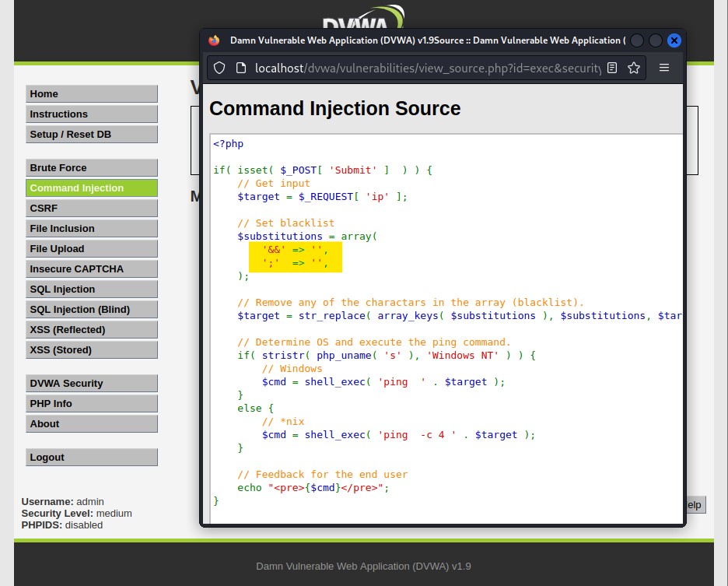Click the '// Windows' comment line
Viewport: 728px width, 586px height.
(x=292, y=369)
